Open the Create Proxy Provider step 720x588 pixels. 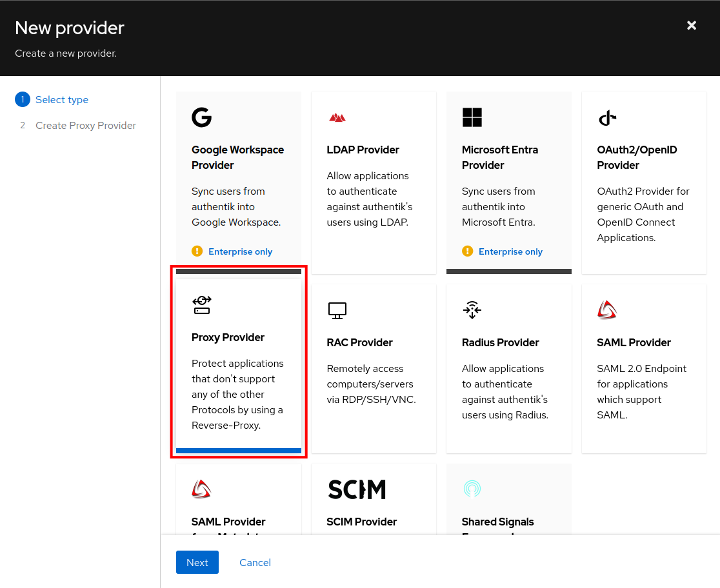[x=86, y=125]
